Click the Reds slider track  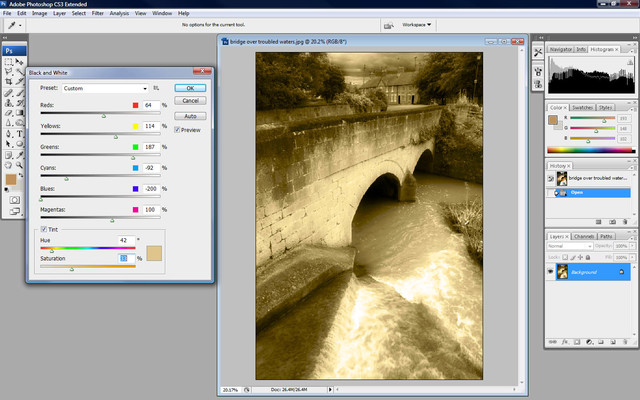point(100,113)
